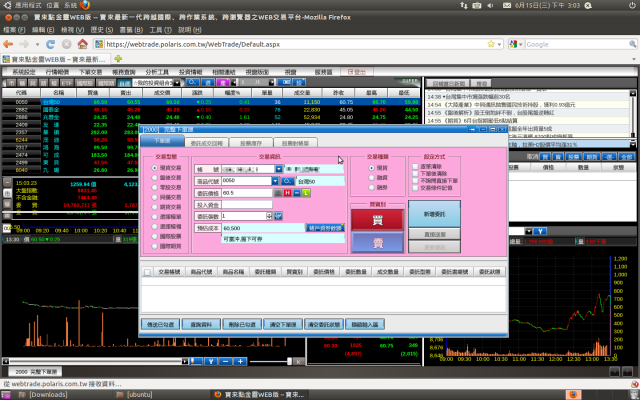This screenshot has height=400, width=640.
Task: Select 零股交易 radio option
Action: tap(155, 187)
